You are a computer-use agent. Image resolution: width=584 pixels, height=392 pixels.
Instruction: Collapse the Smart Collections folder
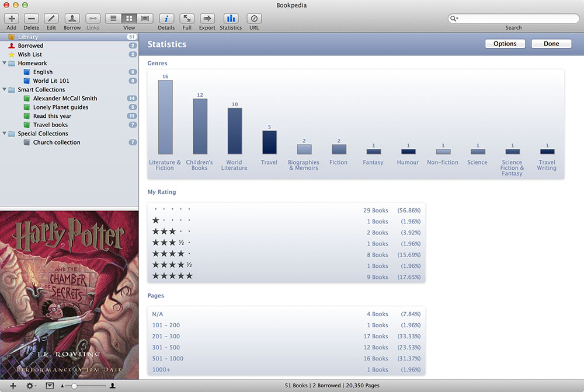[x=5, y=90]
